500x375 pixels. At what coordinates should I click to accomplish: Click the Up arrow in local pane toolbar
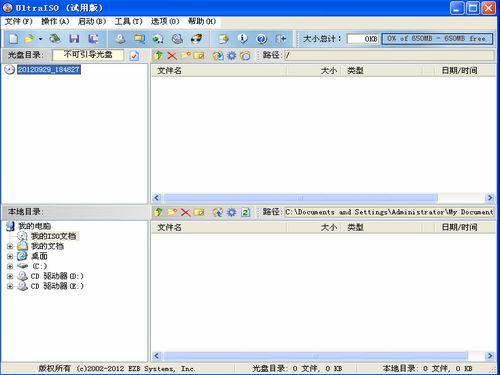[x=158, y=212]
